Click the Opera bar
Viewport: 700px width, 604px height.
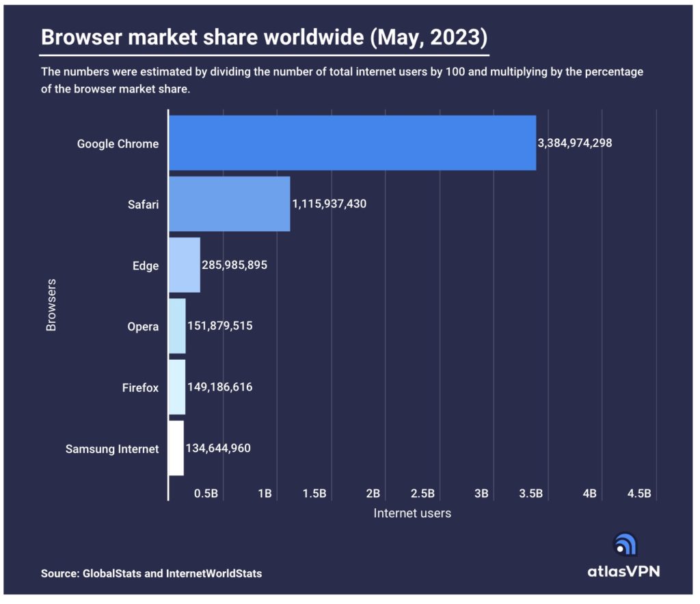[x=177, y=326]
